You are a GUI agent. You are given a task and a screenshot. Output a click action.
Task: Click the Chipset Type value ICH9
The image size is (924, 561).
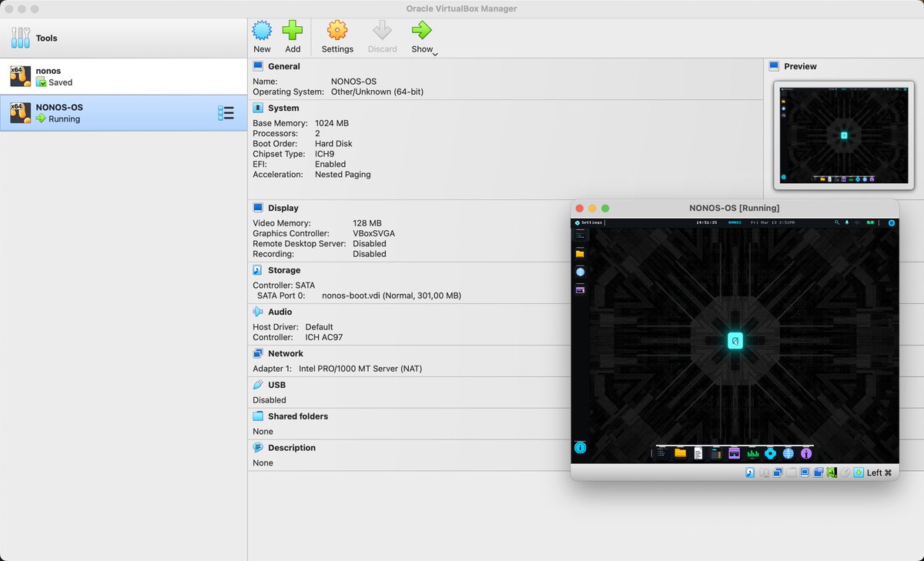[x=325, y=154]
